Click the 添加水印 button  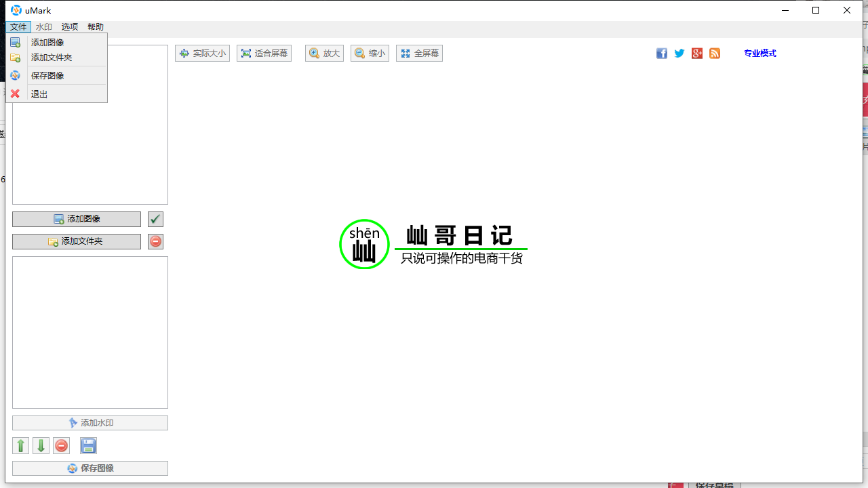pos(90,423)
